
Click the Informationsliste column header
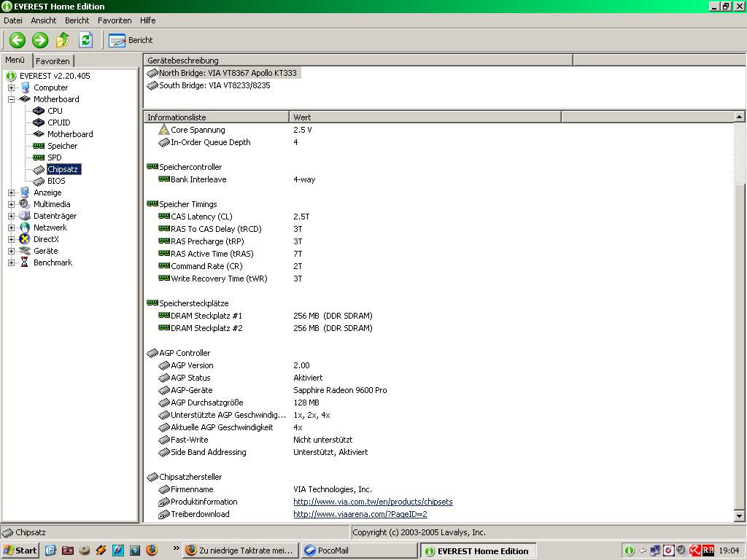click(216, 117)
